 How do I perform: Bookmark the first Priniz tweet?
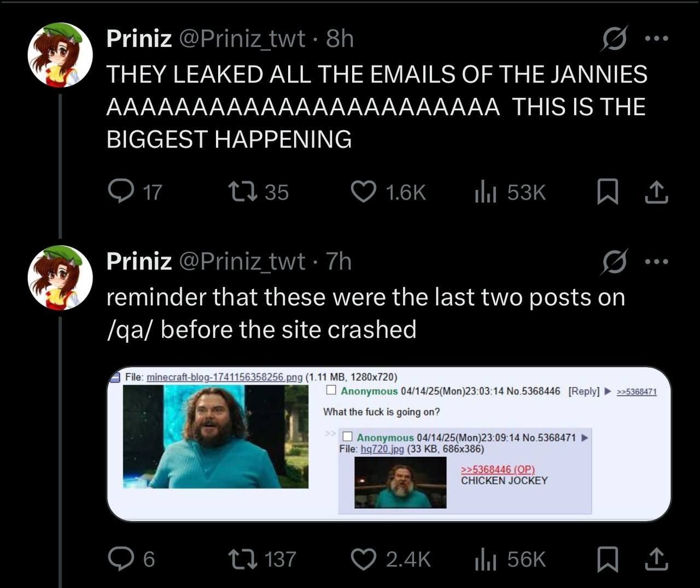pos(607,192)
